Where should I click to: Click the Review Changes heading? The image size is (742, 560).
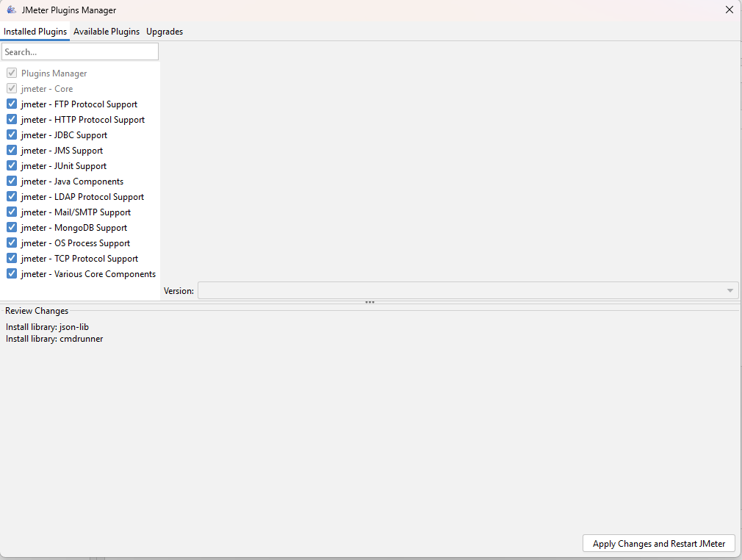[37, 311]
